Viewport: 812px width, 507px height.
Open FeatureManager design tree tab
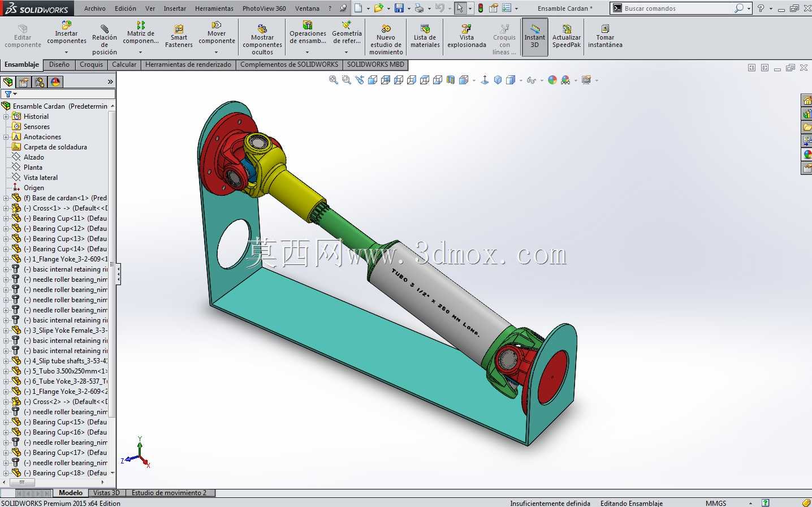coord(8,81)
